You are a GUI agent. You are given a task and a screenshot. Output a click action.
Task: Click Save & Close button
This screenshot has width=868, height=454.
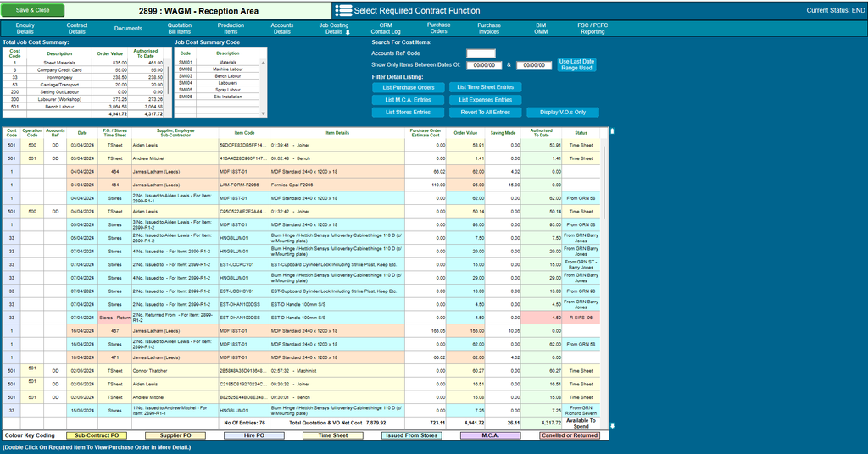coord(33,10)
